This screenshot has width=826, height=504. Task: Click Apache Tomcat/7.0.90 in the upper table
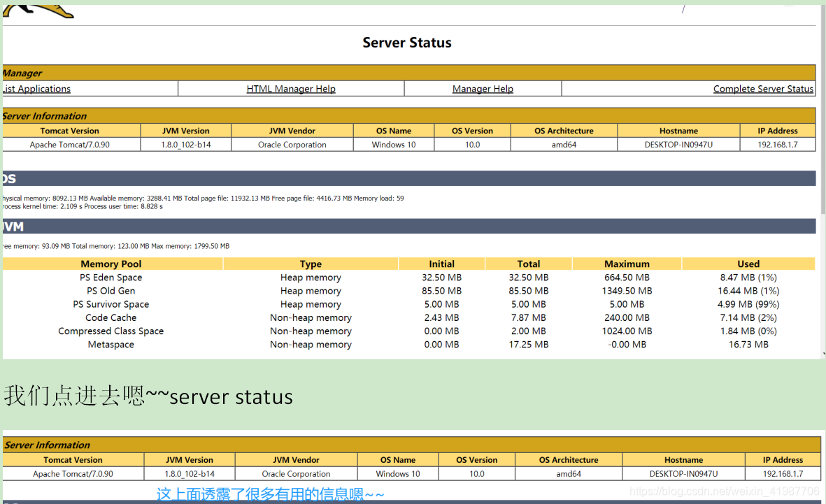(x=69, y=145)
